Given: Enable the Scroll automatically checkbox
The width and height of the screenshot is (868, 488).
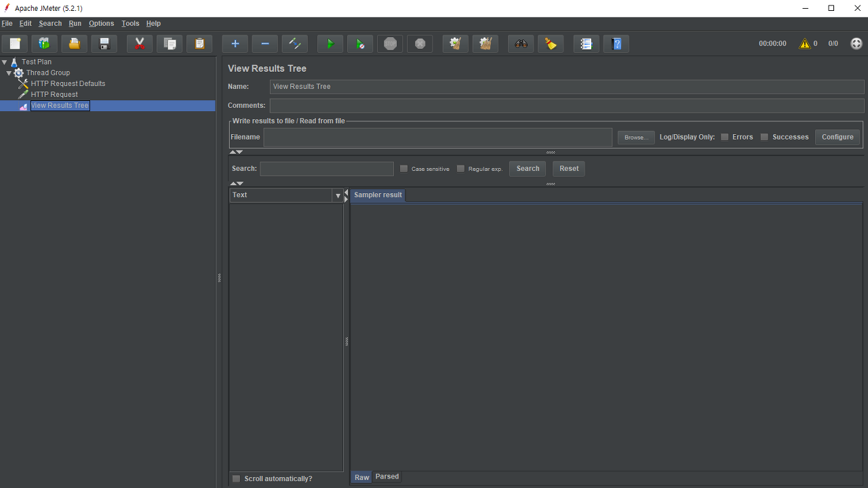Looking at the screenshot, I should tap(237, 479).
